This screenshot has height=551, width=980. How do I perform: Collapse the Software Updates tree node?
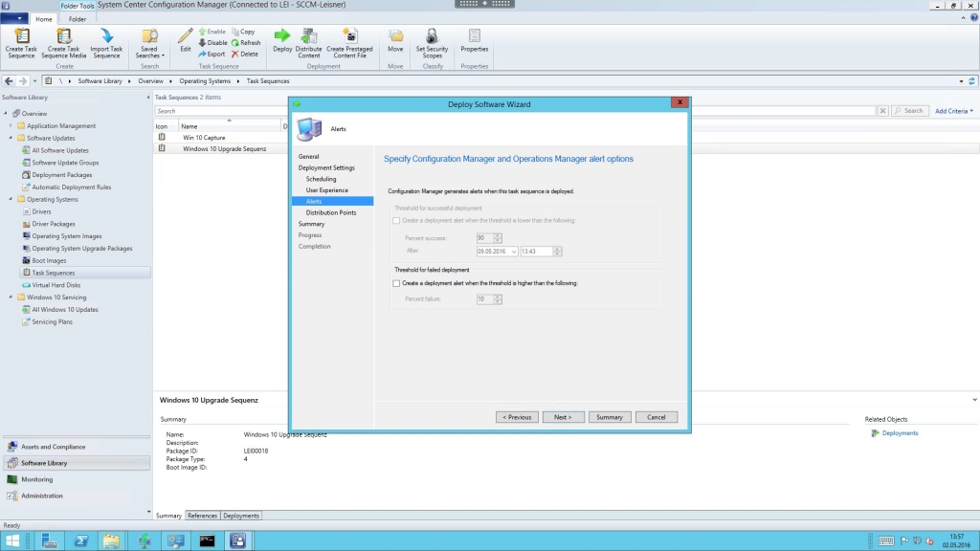pyautogui.click(x=11, y=138)
